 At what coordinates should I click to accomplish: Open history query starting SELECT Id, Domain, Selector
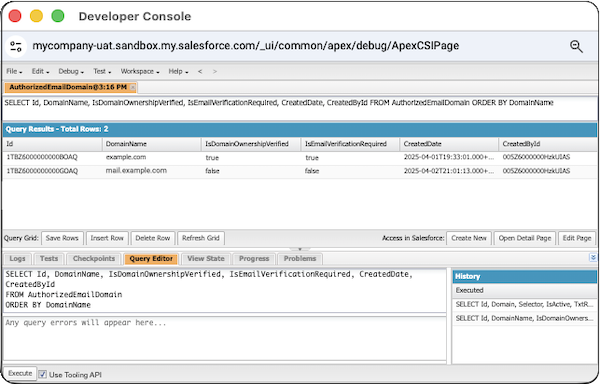click(524, 304)
